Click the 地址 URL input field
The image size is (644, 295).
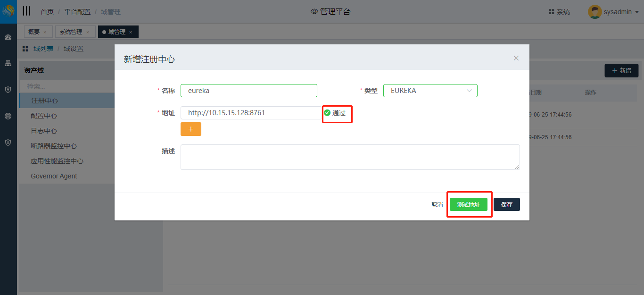click(251, 113)
